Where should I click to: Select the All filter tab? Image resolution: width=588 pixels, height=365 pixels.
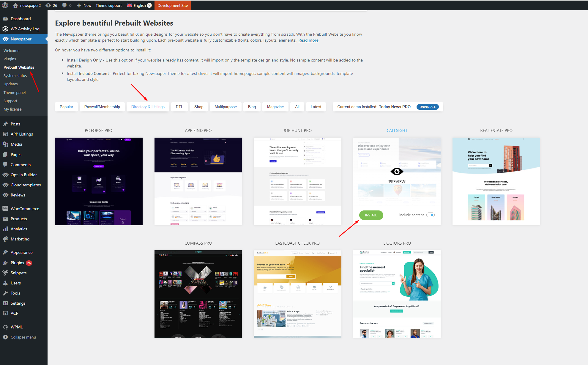coord(297,107)
